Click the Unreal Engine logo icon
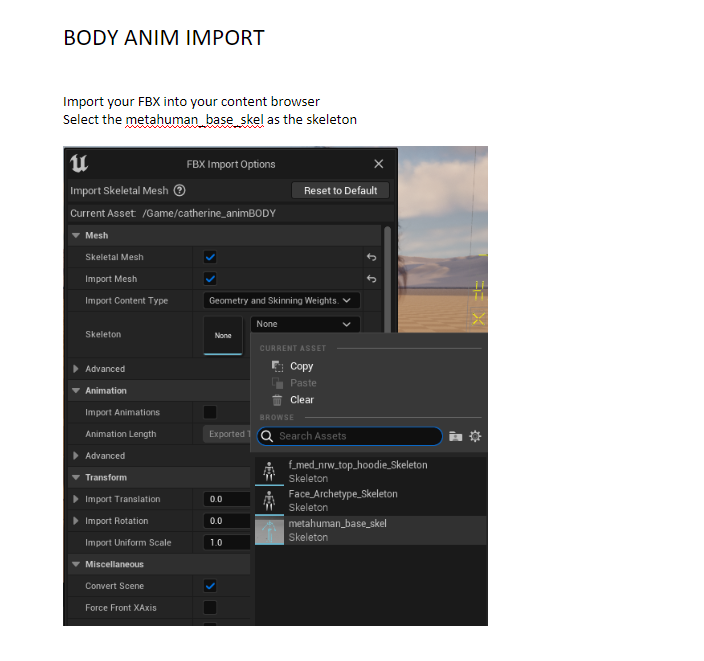Viewport: 704px width, 661px height. click(x=79, y=163)
